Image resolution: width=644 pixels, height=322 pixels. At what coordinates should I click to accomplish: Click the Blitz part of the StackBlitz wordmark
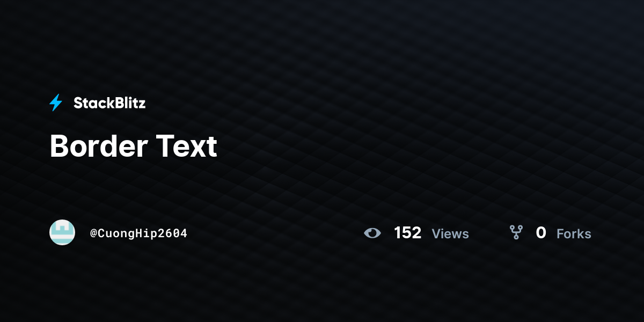[131, 103]
